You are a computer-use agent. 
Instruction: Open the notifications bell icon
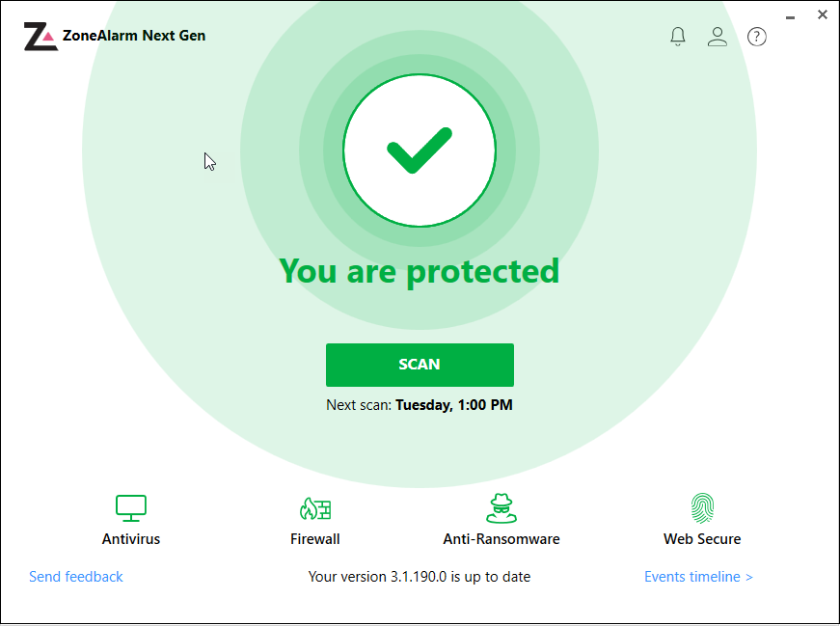pyautogui.click(x=678, y=37)
